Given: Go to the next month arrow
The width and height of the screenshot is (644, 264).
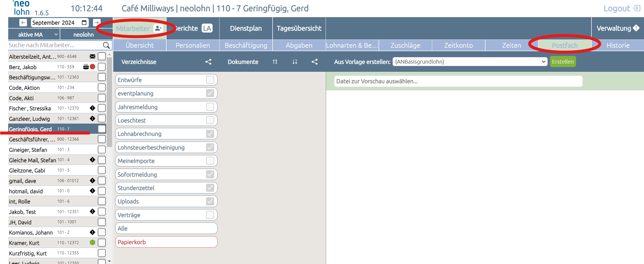Looking at the screenshot, I should click(97, 23).
